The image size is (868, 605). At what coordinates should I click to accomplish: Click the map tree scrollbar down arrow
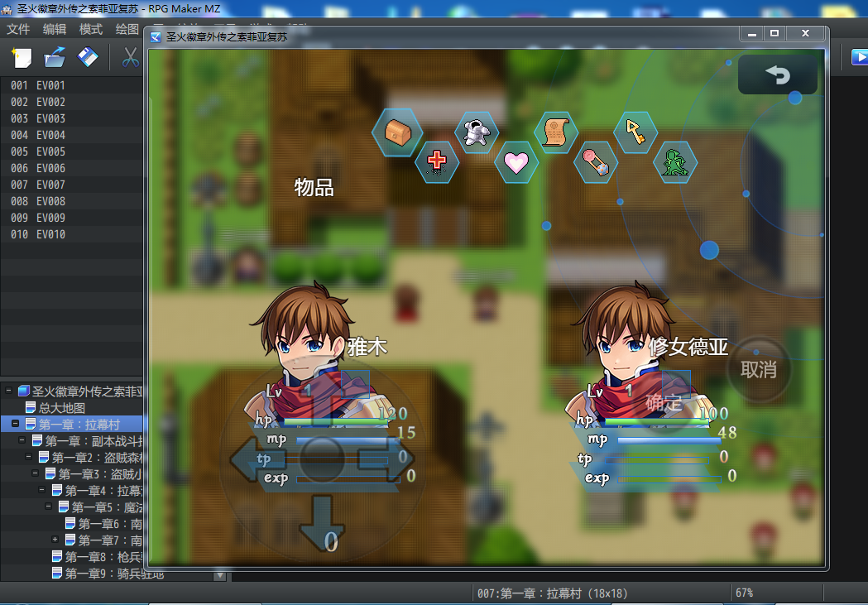tap(220, 575)
